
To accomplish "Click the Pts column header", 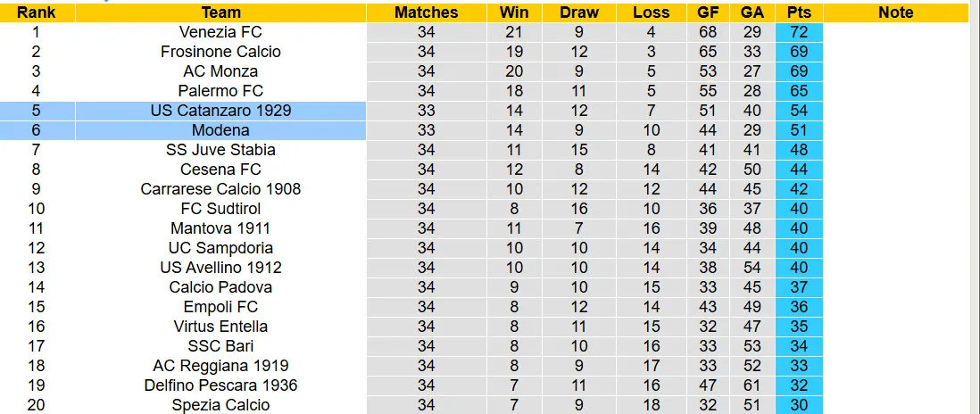I will [x=799, y=12].
